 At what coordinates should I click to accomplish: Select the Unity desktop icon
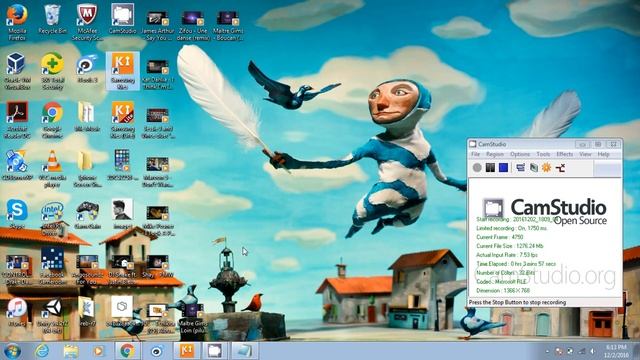(52, 316)
